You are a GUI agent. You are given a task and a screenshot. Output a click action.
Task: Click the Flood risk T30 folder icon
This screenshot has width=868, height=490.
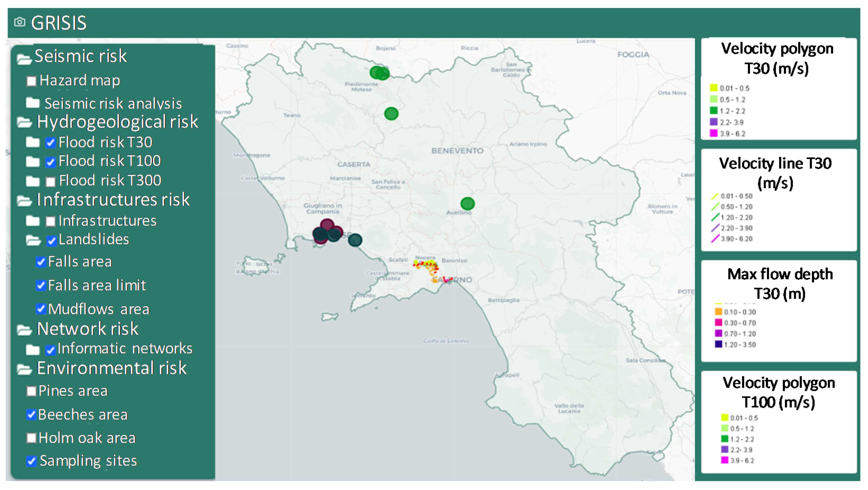coord(33,142)
